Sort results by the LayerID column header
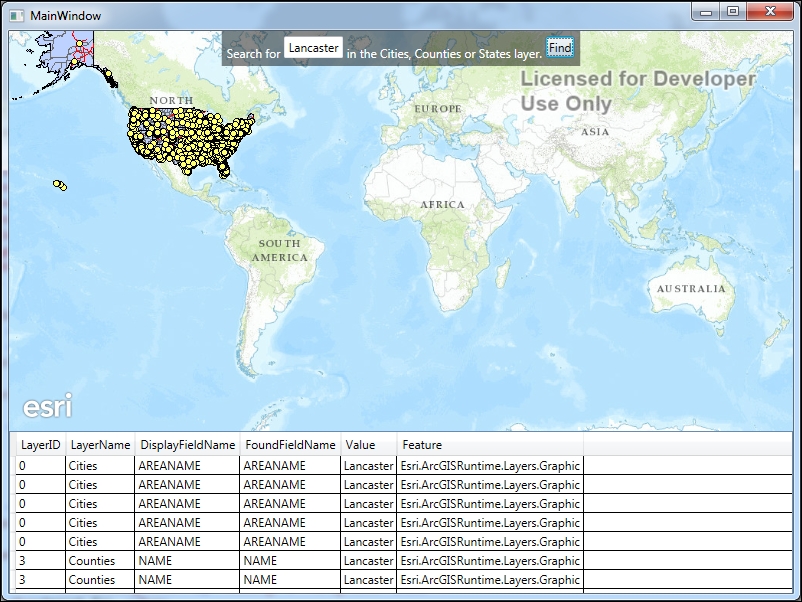Image resolution: width=802 pixels, height=602 pixels. click(40, 444)
